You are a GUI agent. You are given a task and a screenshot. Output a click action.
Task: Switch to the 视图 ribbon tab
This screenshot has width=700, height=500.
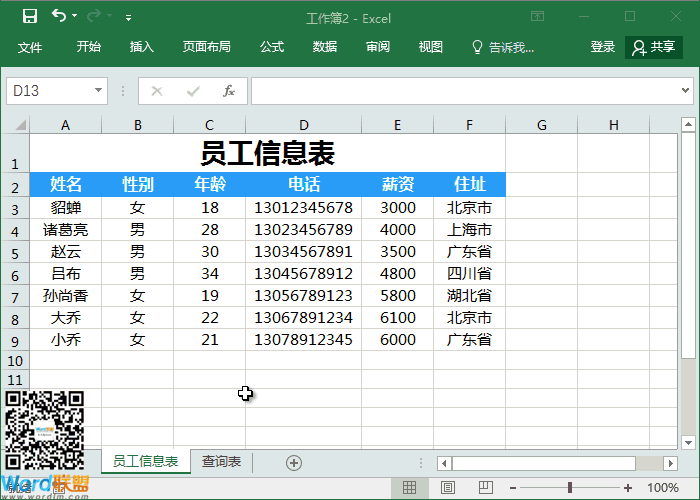430,46
